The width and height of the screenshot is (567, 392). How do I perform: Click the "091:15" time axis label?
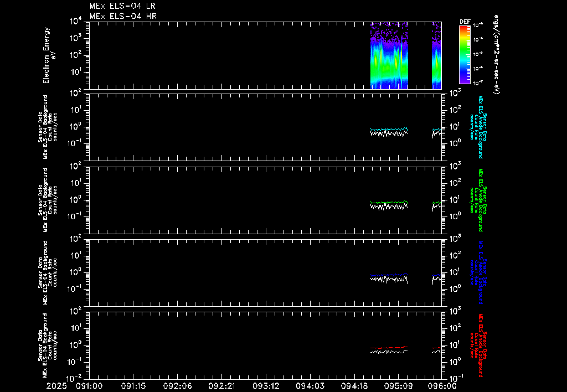click(x=133, y=386)
